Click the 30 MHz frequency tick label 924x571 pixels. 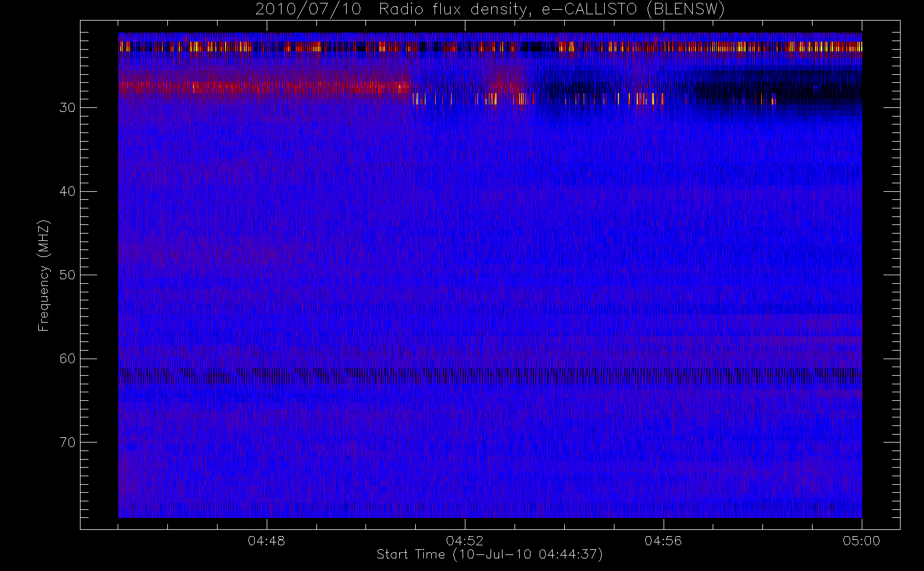[x=67, y=108]
